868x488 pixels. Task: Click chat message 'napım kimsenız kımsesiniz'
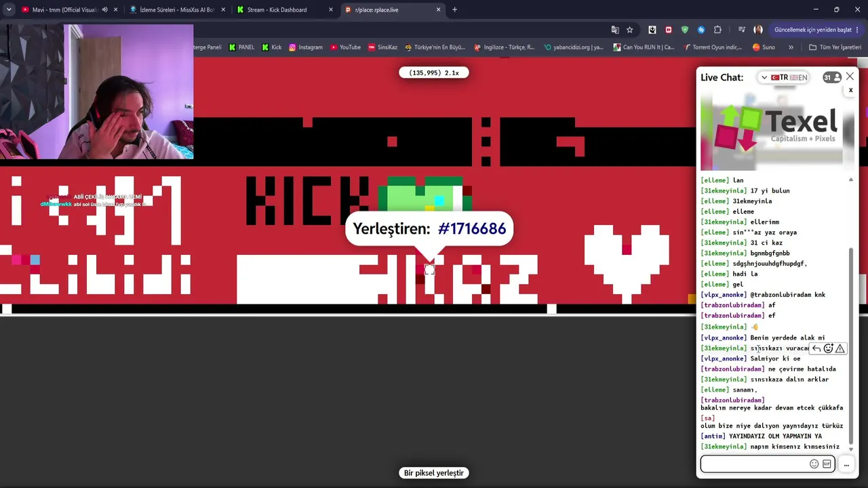[x=795, y=447]
